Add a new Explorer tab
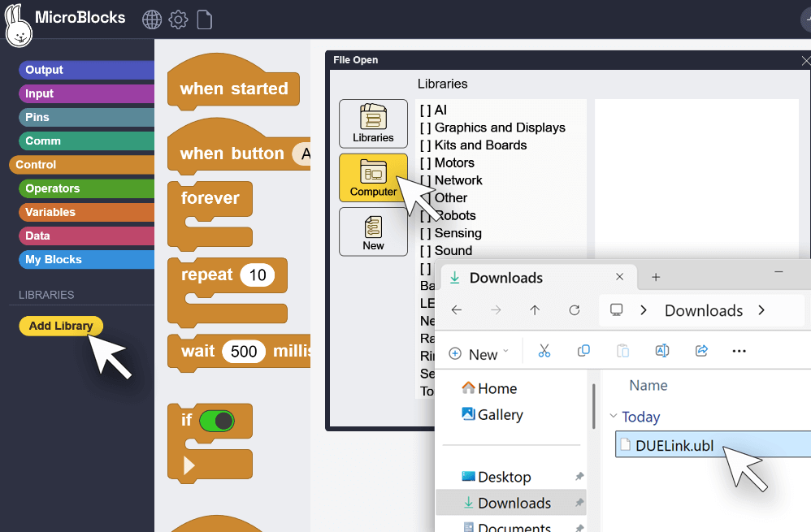 [x=656, y=277]
